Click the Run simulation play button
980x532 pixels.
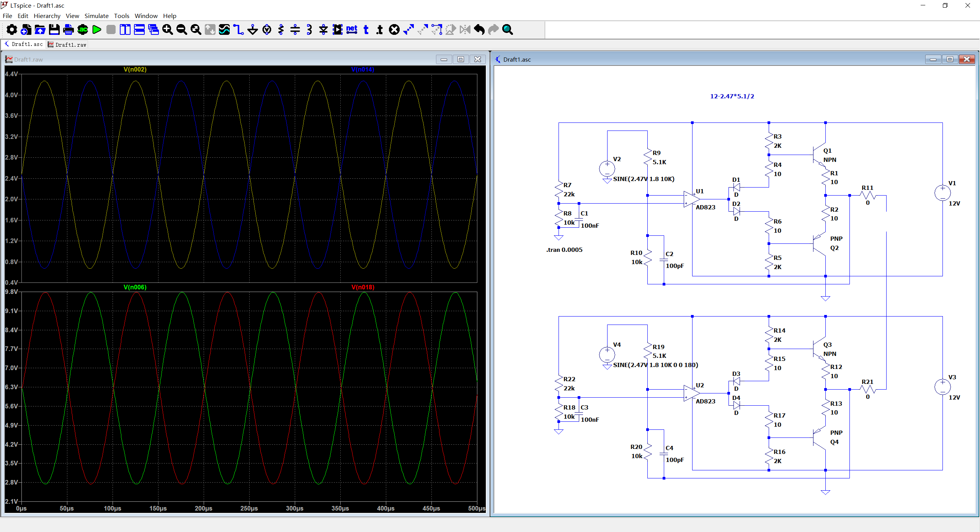[x=97, y=29]
